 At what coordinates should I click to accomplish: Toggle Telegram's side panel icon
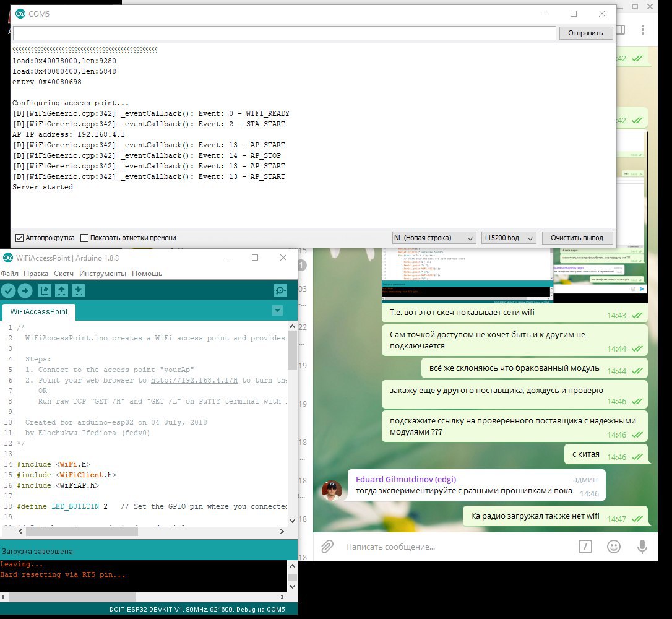click(x=621, y=30)
